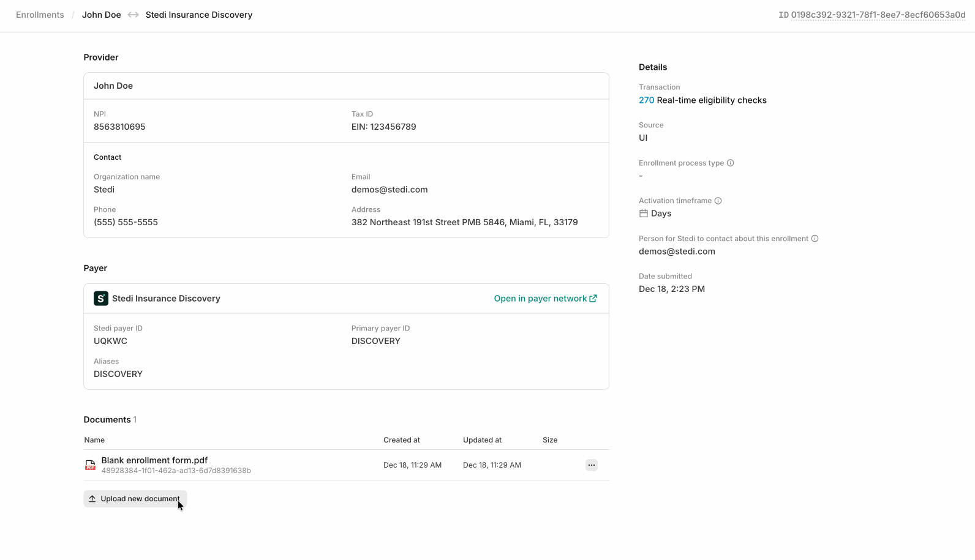This screenshot has width=975, height=560.
Task: Click the Size column header
Action: pyautogui.click(x=550, y=440)
